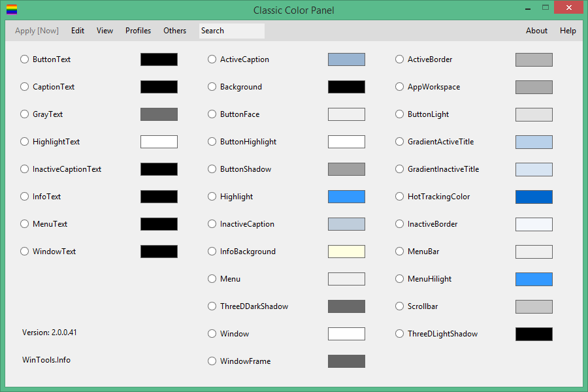The width and height of the screenshot is (588, 392).
Task: Click the Help menu
Action: point(568,31)
